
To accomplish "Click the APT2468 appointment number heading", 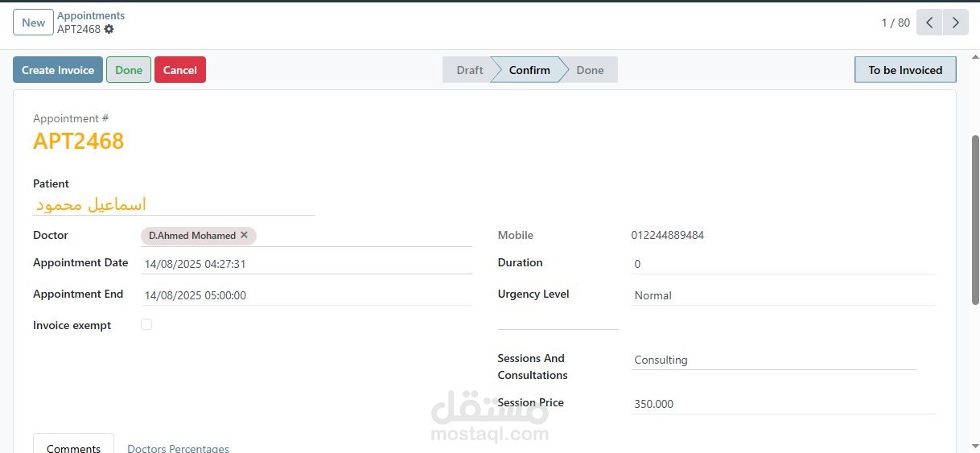I will (x=79, y=141).
